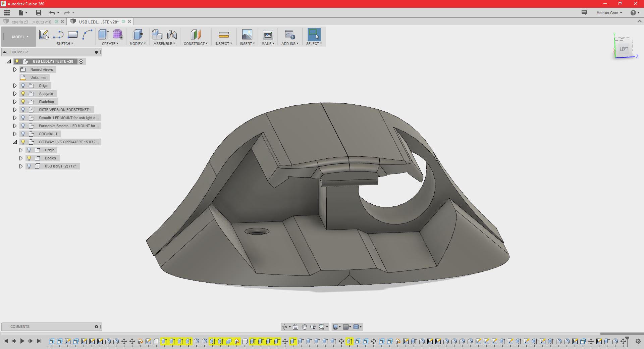
Task: Open the CONSTRUCT menu
Action: pyautogui.click(x=196, y=44)
